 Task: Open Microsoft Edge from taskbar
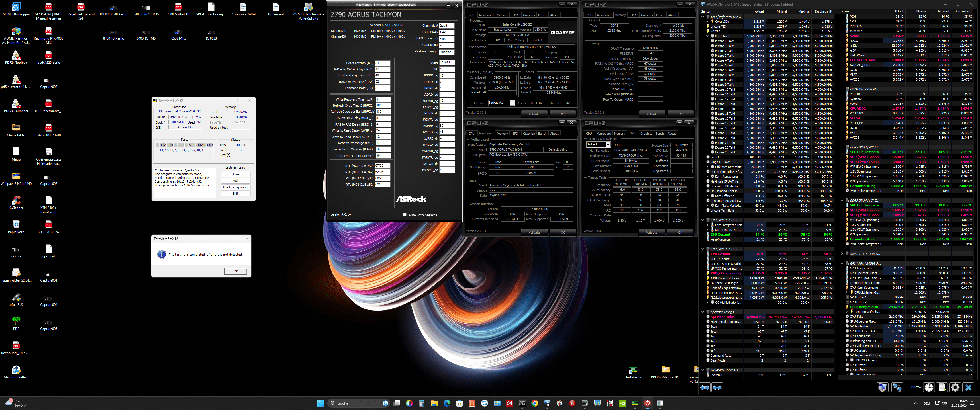pyautogui.click(x=447, y=403)
